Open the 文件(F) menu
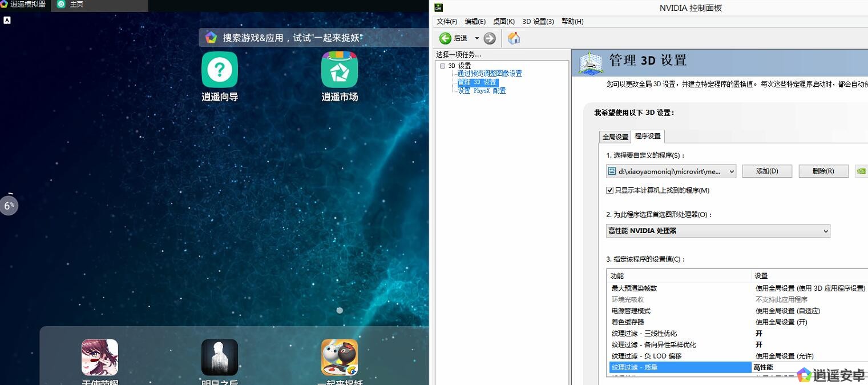 pyautogui.click(x=447, y=22)
